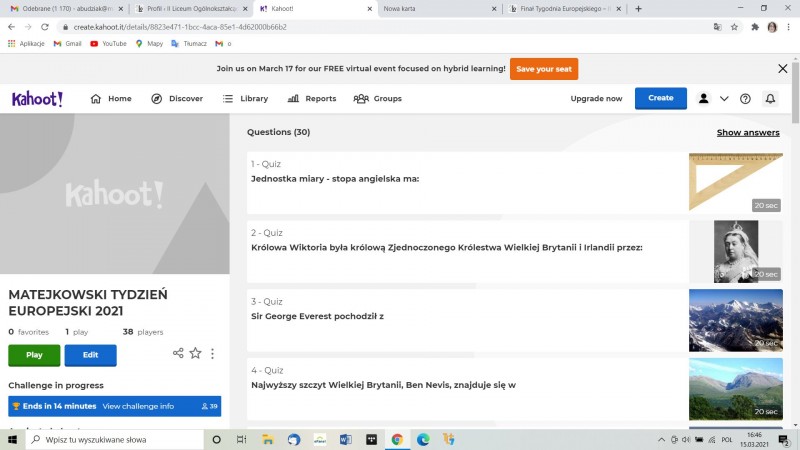This screenshot has width=800, height=450.
Task: Open the three-dot more options menu
Action: pyautogui.click(x=212, y=354)
